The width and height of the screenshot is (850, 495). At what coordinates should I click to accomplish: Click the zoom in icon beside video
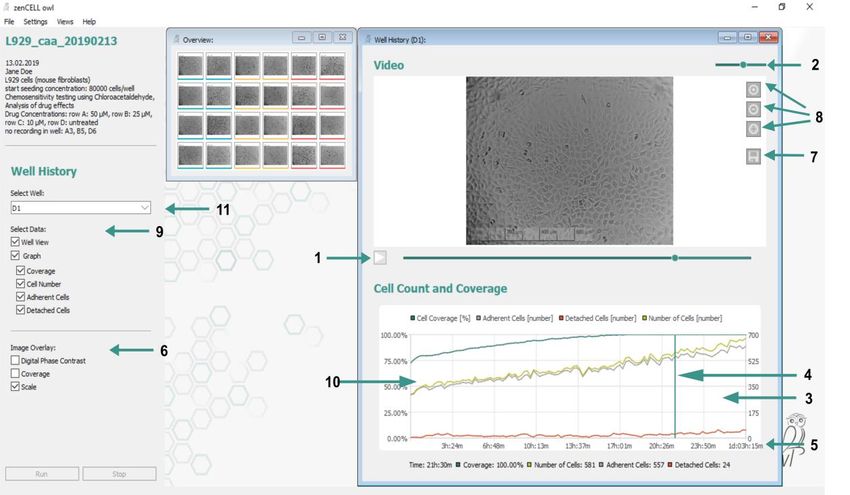click(x=754, y=89)
